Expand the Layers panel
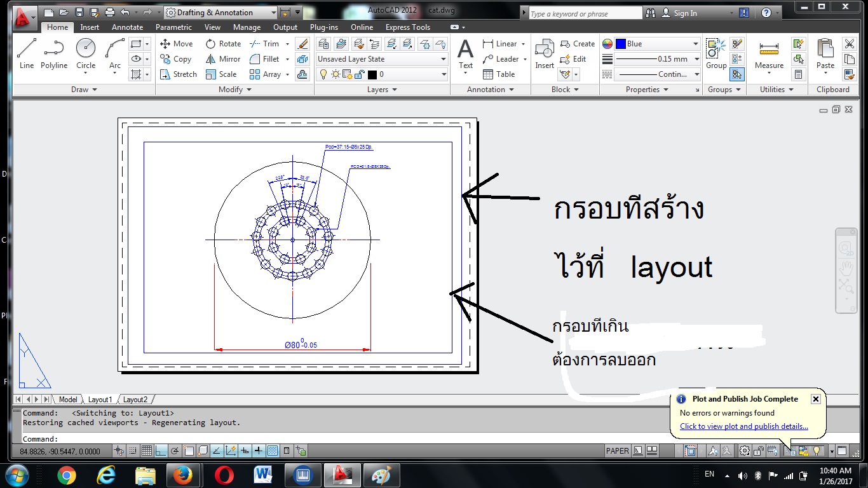The image size is (868, 488). pos(382,90)
